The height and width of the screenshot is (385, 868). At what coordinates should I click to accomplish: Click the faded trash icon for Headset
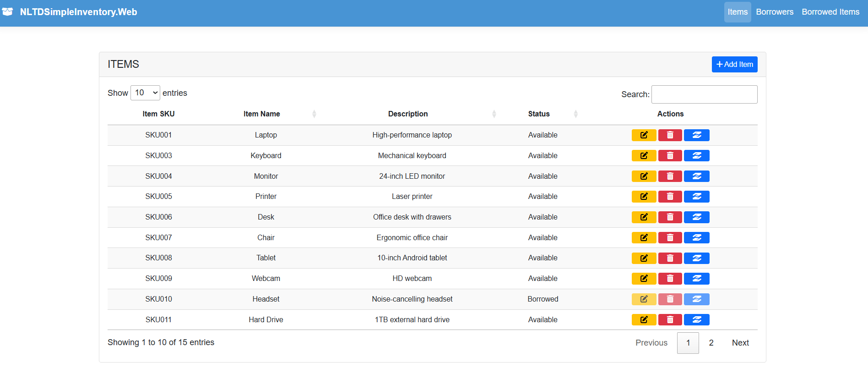(670, 299)
